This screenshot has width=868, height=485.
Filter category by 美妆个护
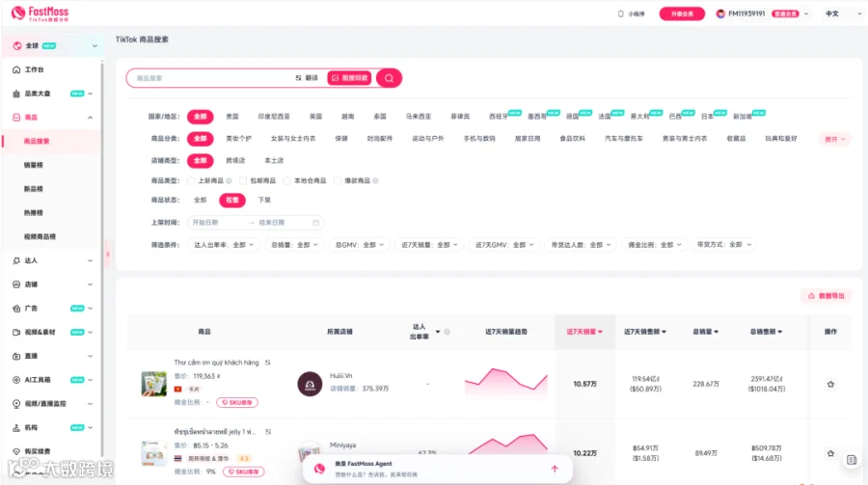[238, 139]
